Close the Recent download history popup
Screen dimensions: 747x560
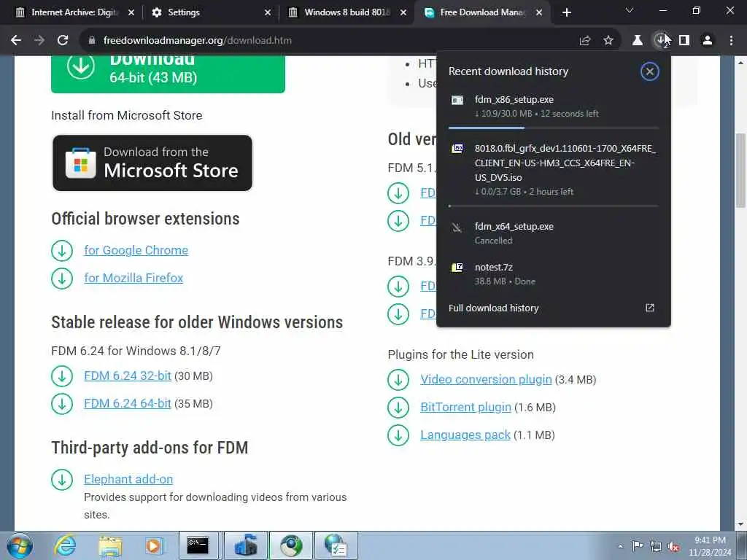pyautogui.click(x=649, y=71)
